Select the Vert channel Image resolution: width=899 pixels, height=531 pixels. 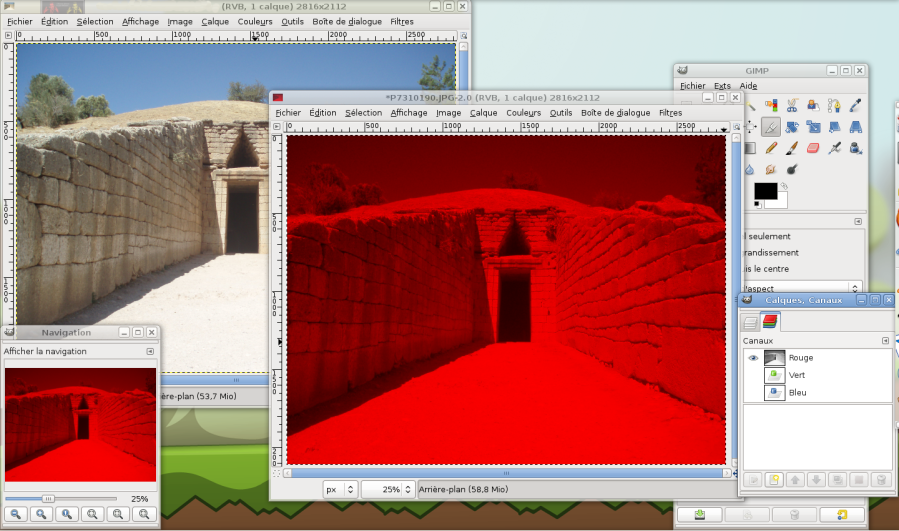coord(797,375)
